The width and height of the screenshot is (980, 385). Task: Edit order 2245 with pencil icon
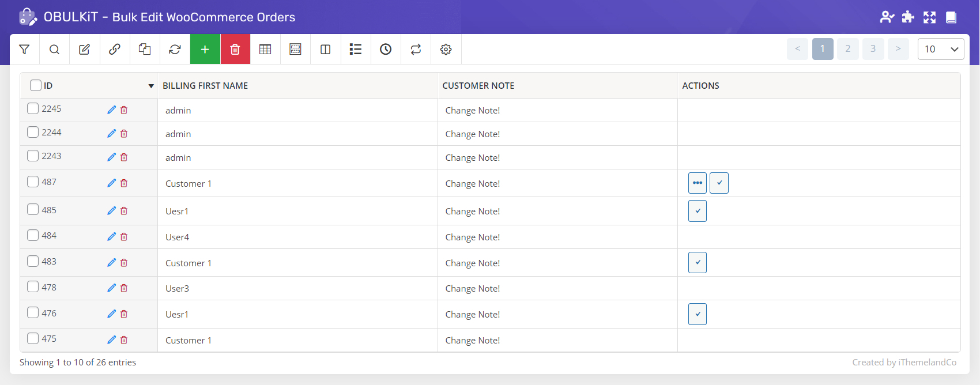[x=111, y=110]
